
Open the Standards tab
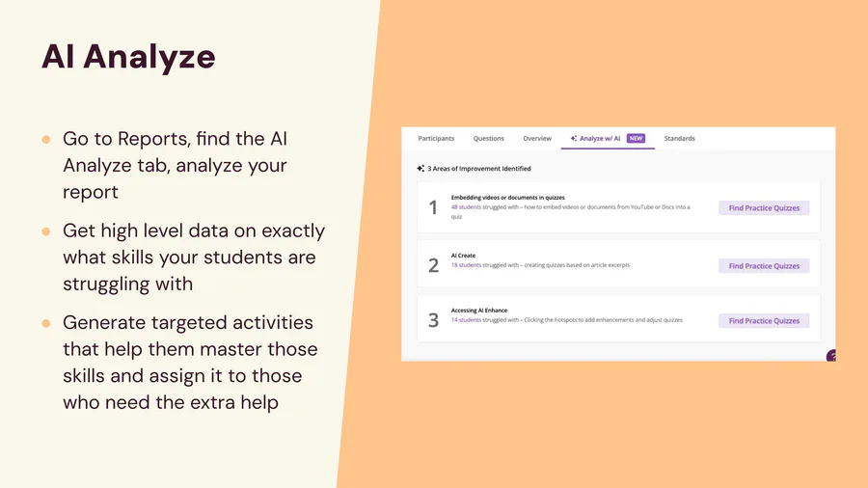[679, 139]
